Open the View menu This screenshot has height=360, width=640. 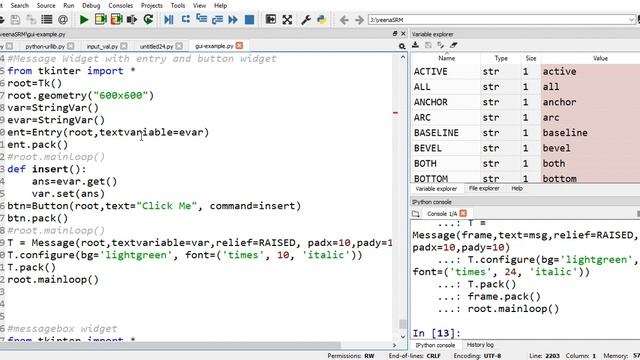(199, 5)
